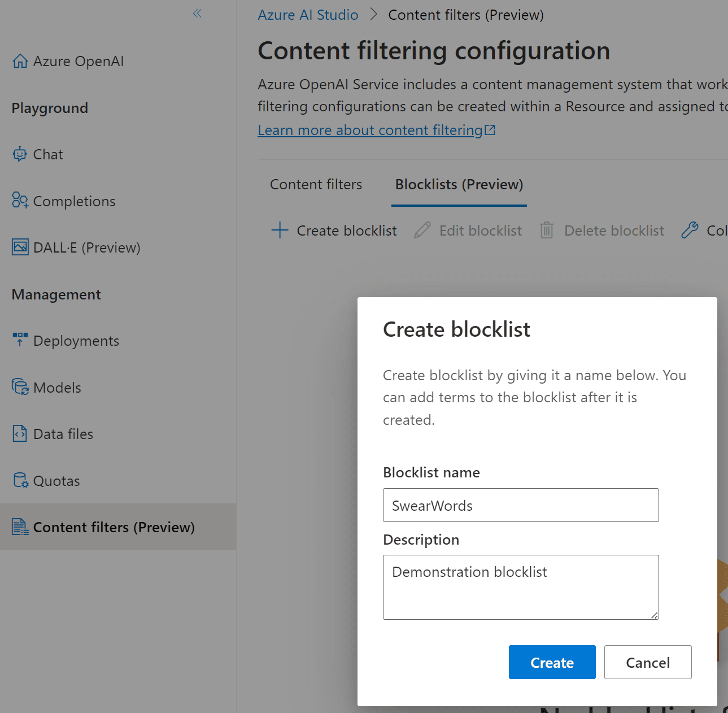This screenshot has width=728, height=713.
Task: Click Content filtering configuration heading
Action: (x=434, y=51)
